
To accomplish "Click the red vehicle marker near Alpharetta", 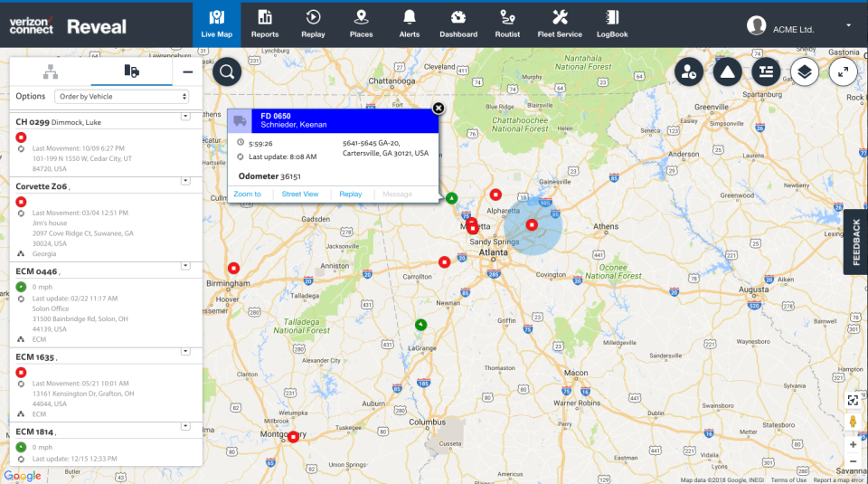I will coord(495,195).
